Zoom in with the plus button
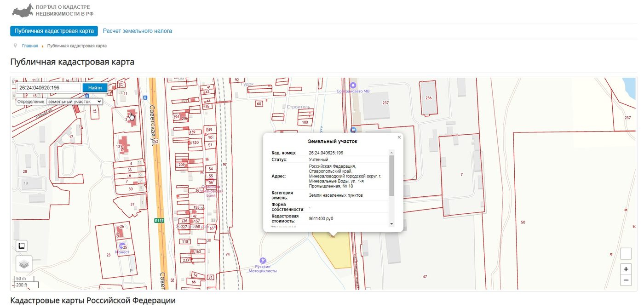 (626, 269)
